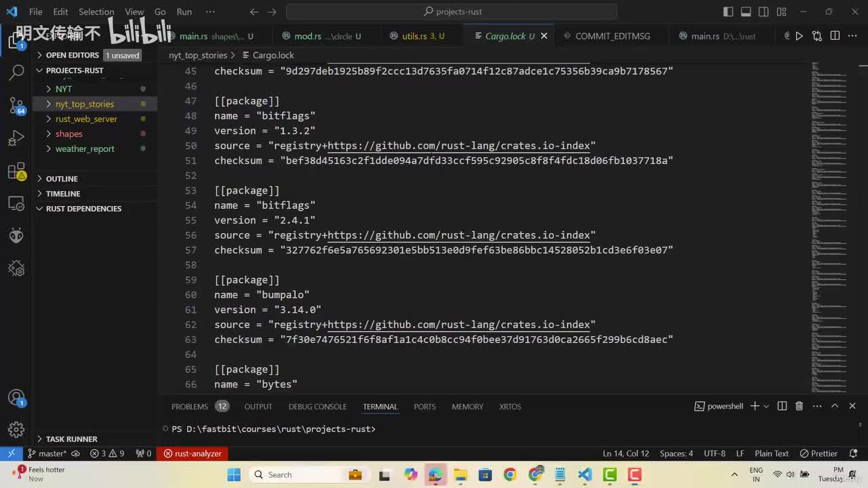The width and height of the screenshot is (868, 488).
Task: Close the terminal panel
Action: tap(852, 406)
